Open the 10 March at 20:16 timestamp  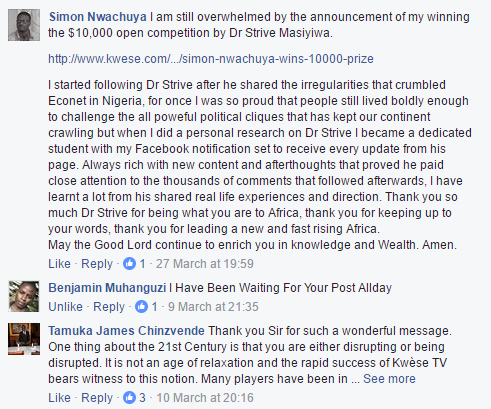pyautogui.click(x=205, y=398)
